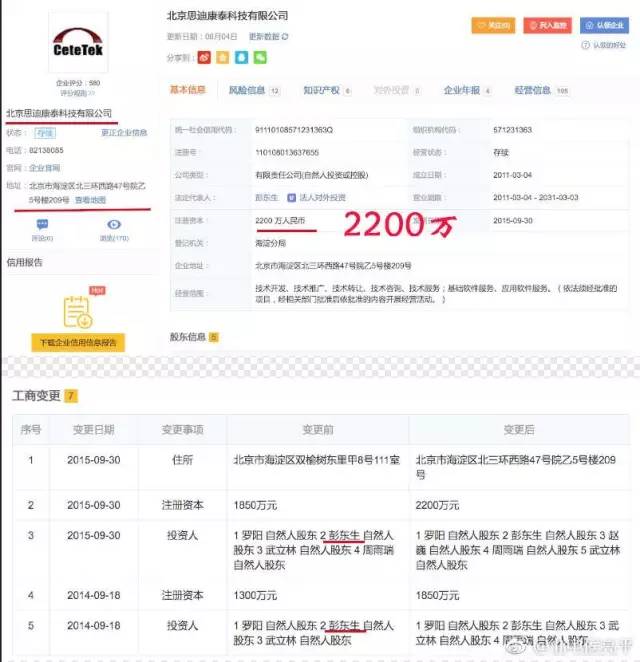This screenshot has width=640, height=662.
Task: Click the 变更事项 column header
Action: pos(182,429)
